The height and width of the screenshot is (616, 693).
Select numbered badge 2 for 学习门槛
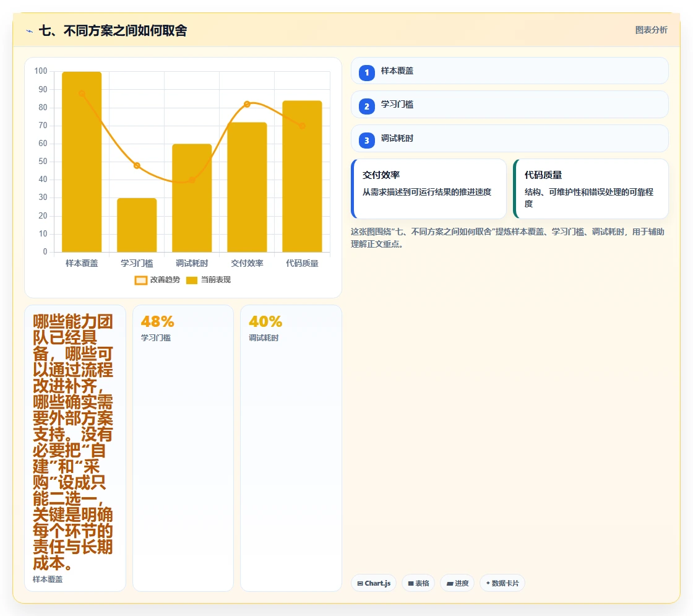[x=366, y=106]
